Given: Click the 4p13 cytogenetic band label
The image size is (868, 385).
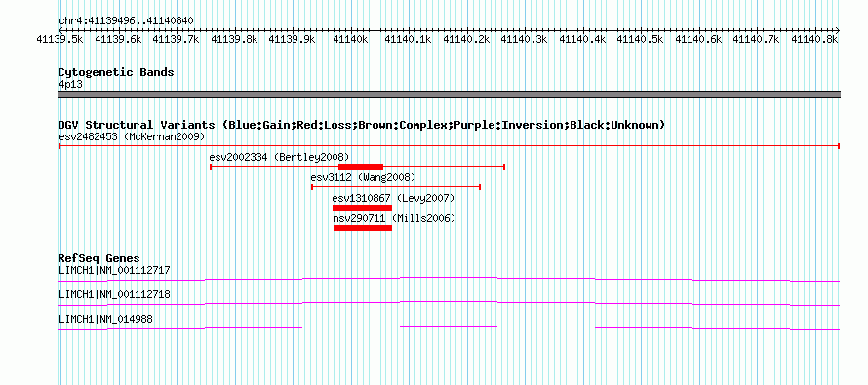Looking at the screenshot, I should pyautogui.click(x=71, y=85).
